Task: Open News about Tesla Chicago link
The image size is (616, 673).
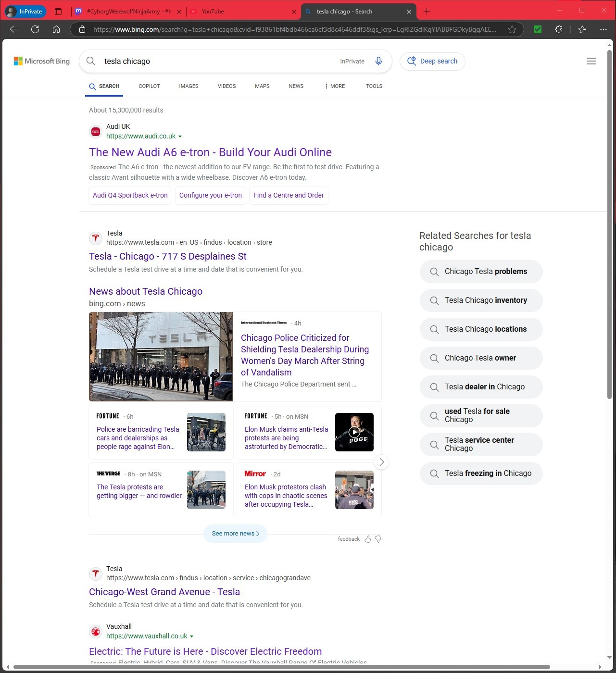Action: 146,291
